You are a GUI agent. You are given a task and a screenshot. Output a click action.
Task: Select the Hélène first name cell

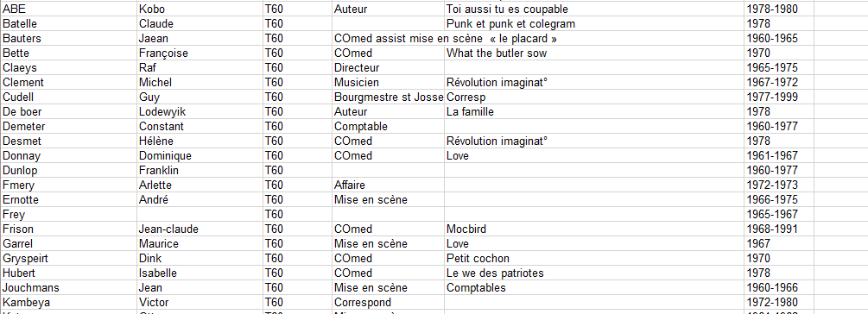tap(200, 141)
